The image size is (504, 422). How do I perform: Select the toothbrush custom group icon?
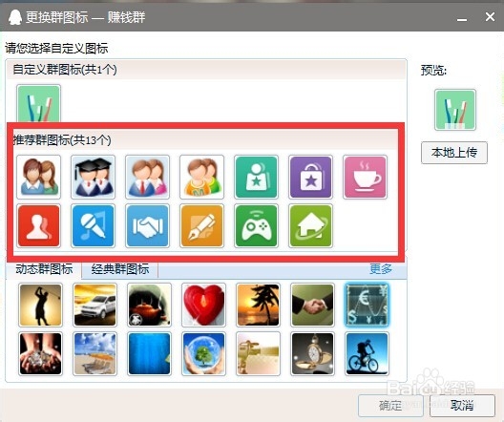38,103
